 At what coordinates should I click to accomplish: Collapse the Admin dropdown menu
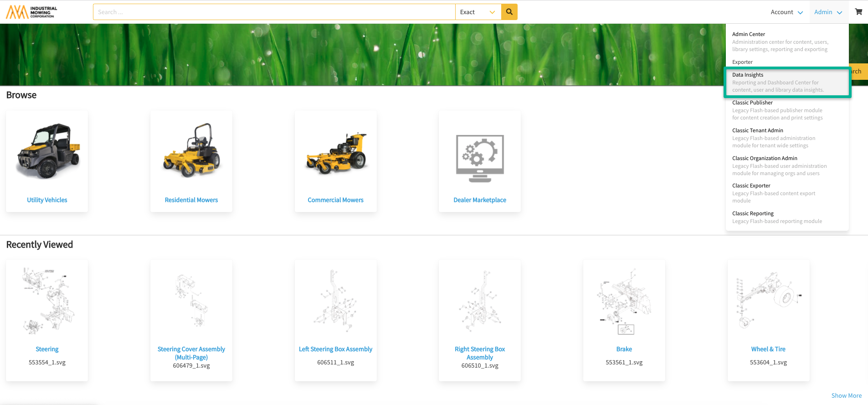point(828,12)
